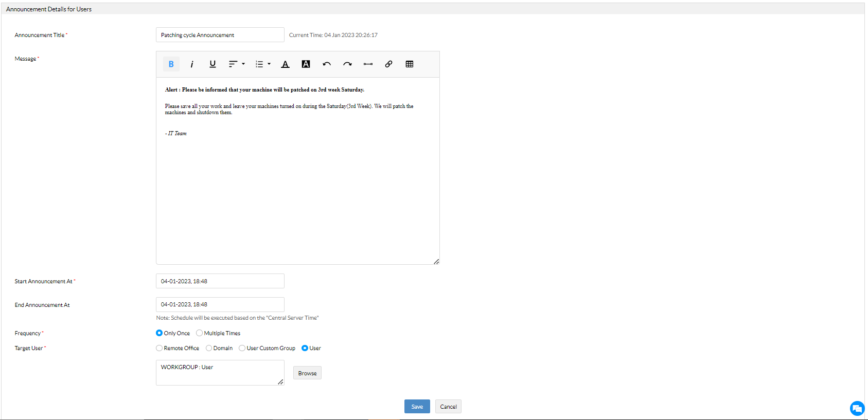
Task: Underline the selected message text
Action: (212, 64)
